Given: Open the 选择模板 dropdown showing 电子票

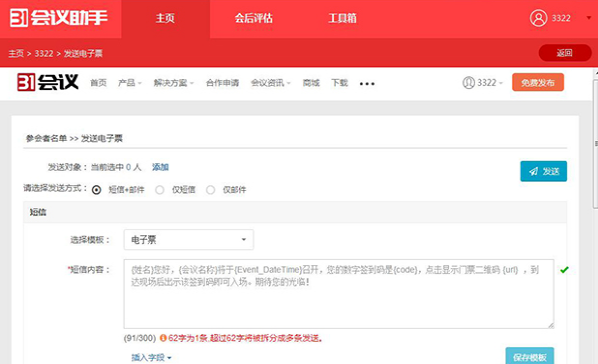Looking at the screenshot, I should click(x=189, y=240).
